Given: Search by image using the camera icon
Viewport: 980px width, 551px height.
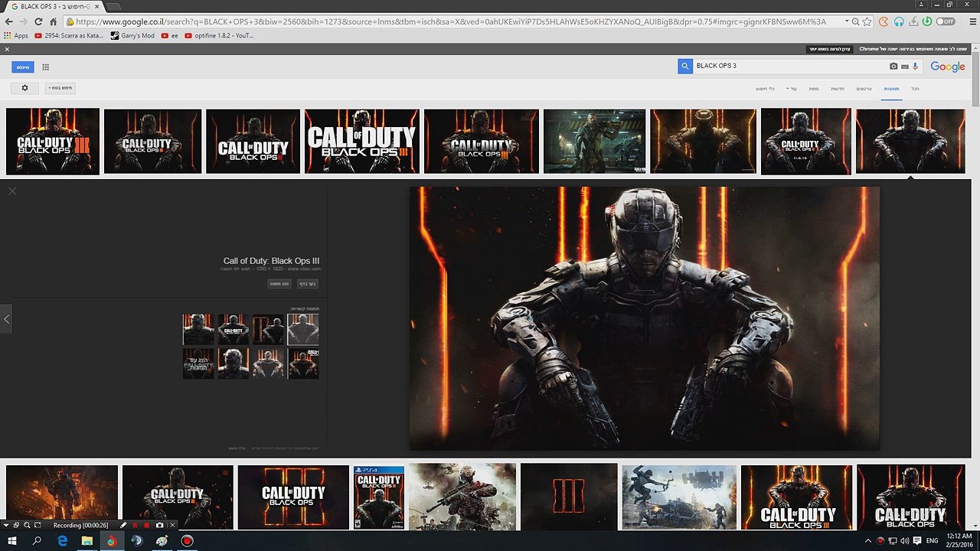Looking at the screenshot, I should tap(893, 67).
